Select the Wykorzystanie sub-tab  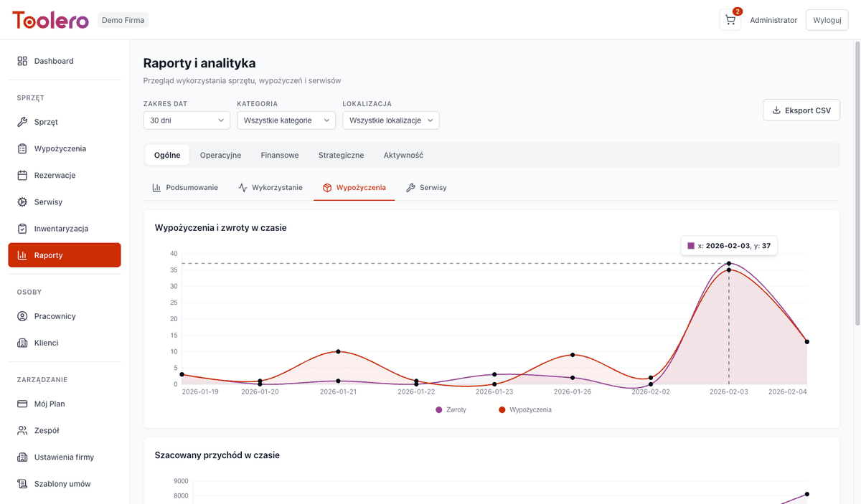coord(270,188)
